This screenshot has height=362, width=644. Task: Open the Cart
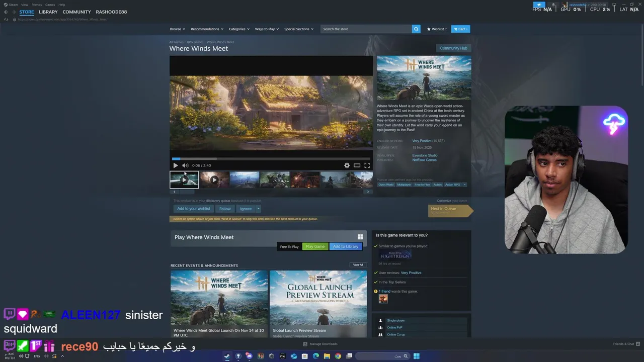click(460, 29)
